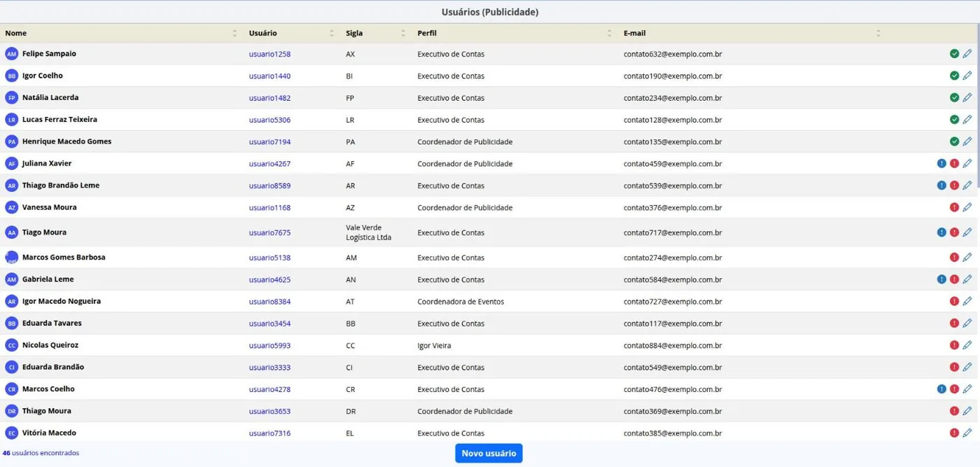
Task: Click the red alert icon for Juliana Xavier
Action: pyautogui.click(x=954, y=164)
